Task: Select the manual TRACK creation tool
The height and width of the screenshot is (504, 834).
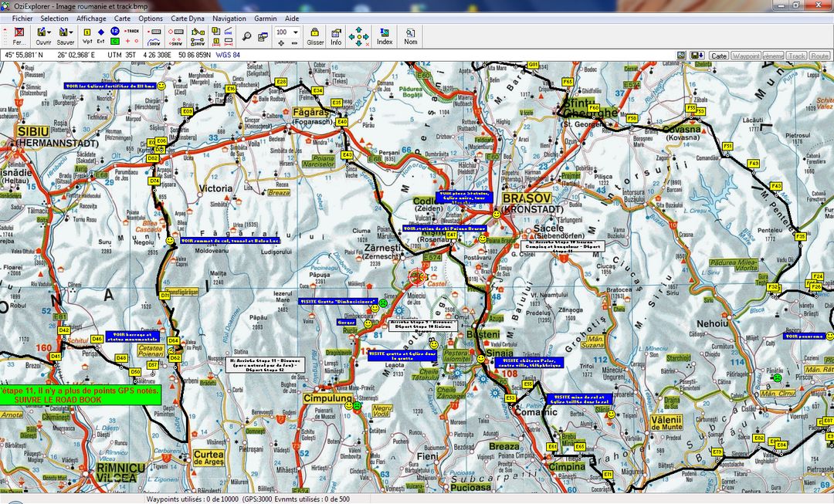Action: coord(131,32)
